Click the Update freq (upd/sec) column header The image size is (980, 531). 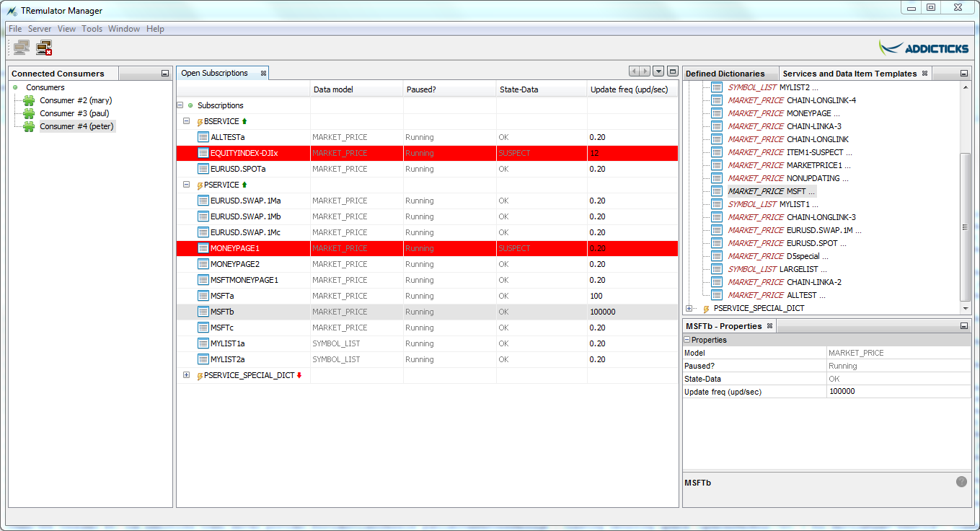pos(632,89)
